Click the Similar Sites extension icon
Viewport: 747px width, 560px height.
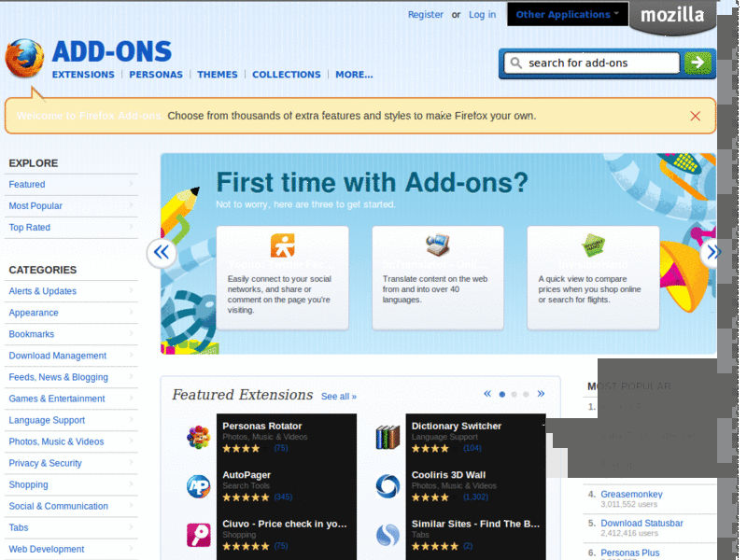click(388, 533)
